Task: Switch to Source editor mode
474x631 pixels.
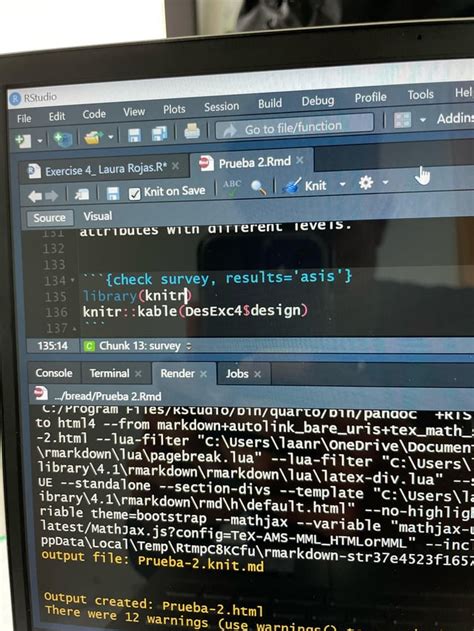Action: [49, 218]
